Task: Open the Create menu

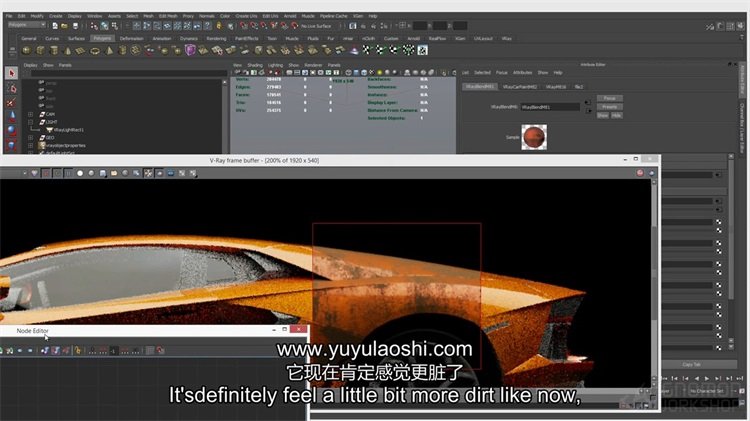Action: pyautogui.click(x=55, y=16)
